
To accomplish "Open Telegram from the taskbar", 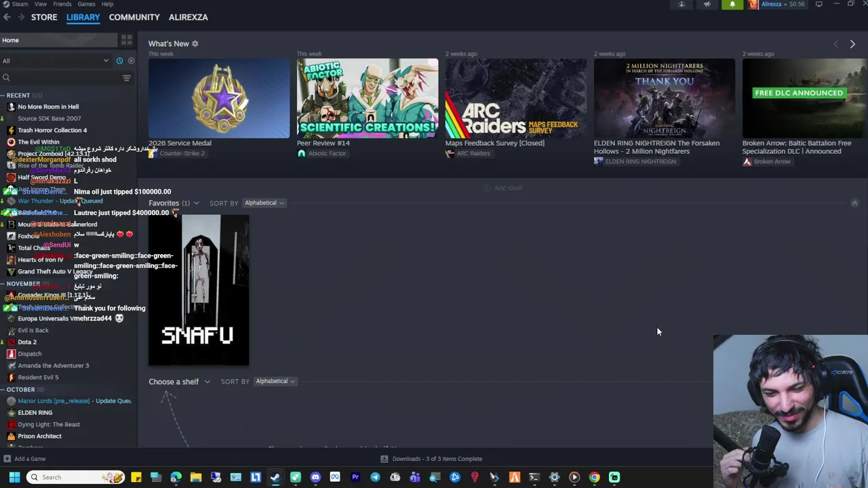I will pos(375,477).
